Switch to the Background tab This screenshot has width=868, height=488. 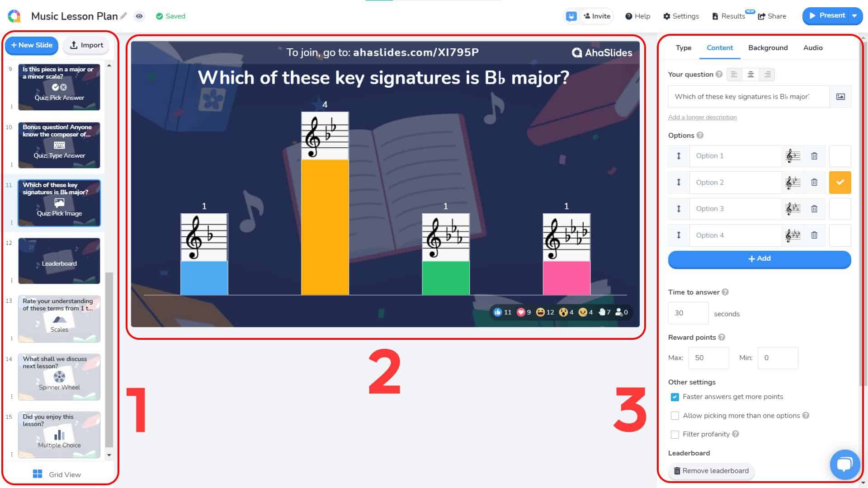[x=768, y=47]
